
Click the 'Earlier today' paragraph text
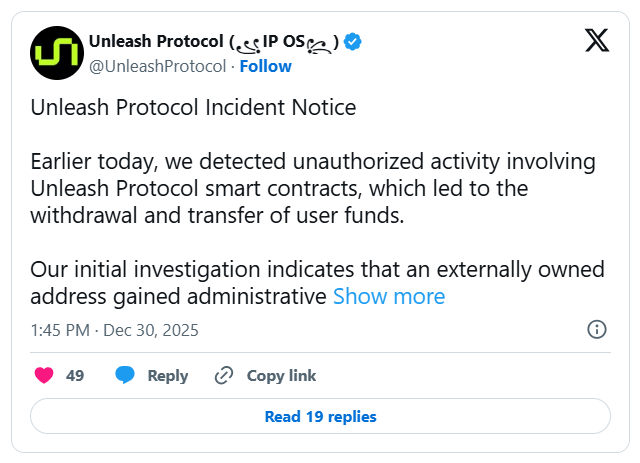(300, 188)
